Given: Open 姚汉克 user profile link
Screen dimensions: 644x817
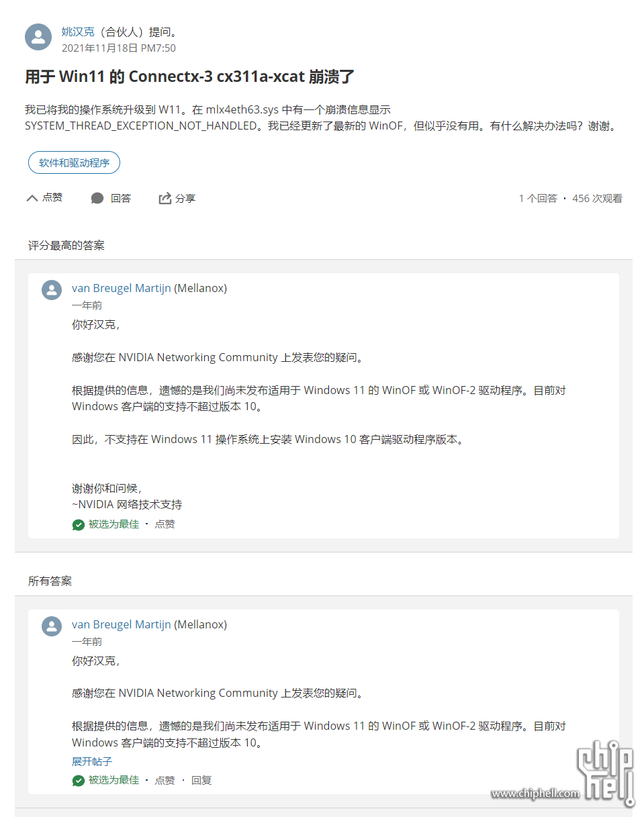Looking at the screenshot, I should click(77, 32).
